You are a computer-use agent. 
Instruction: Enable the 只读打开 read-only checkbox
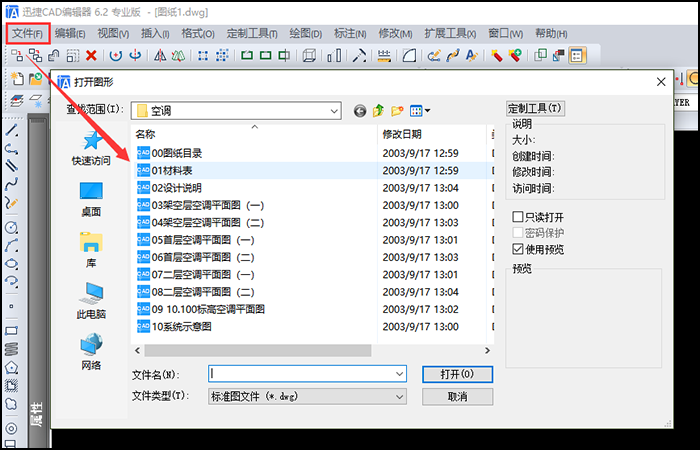(518, 217)
